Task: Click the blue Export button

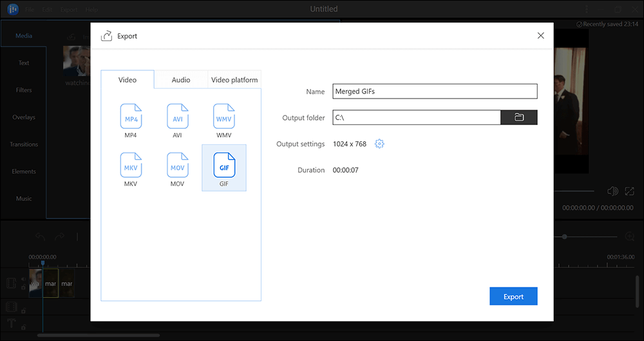Action: pyautogui.click(x=513, y=297)
